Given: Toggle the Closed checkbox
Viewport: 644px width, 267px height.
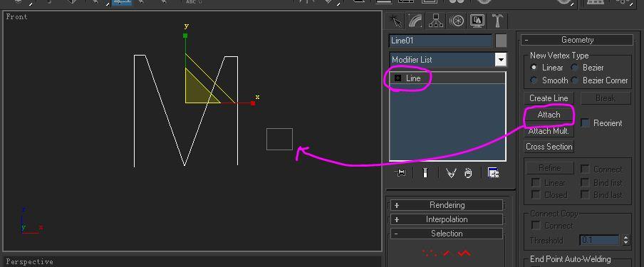Looking at the screenshot, I should point(536,194).
